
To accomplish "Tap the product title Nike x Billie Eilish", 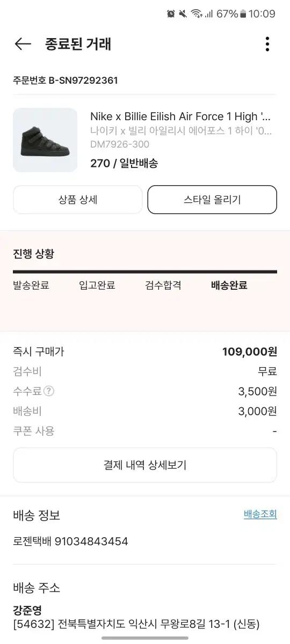I will pos(181,116).
